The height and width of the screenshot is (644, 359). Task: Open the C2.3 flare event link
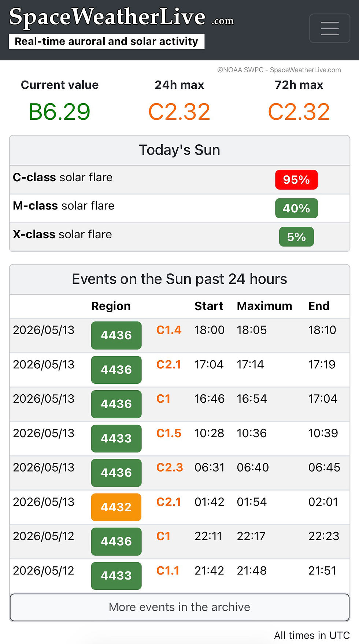[170, 468]
